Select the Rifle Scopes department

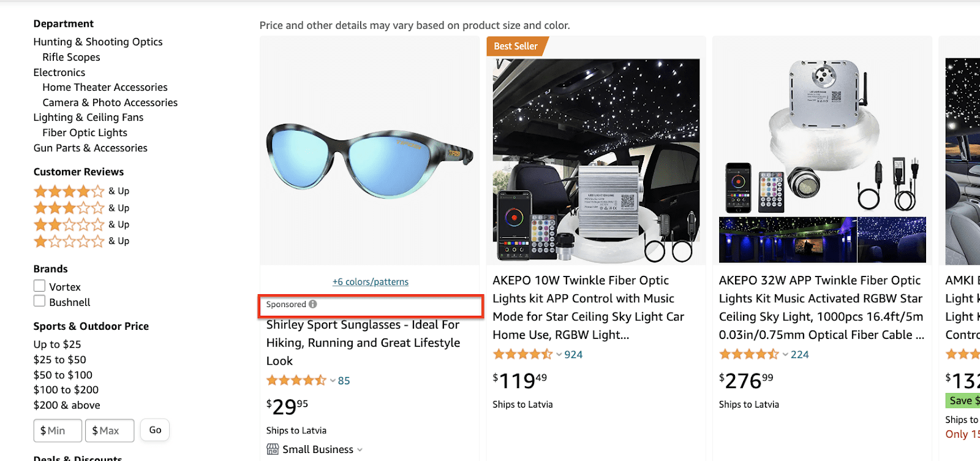[x=71, y=57]
